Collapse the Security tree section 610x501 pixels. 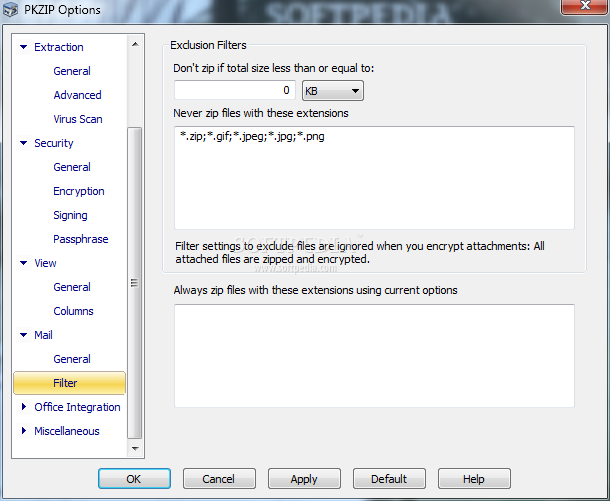pos(23,143)
